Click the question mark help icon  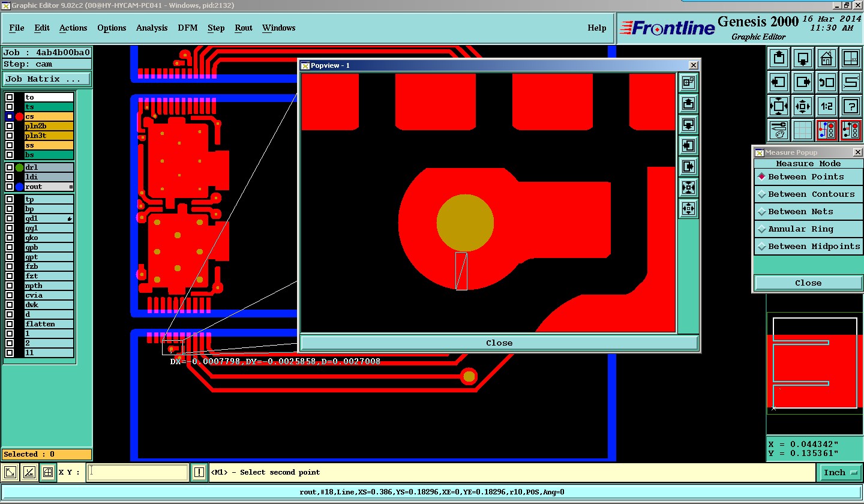[851, 106]
